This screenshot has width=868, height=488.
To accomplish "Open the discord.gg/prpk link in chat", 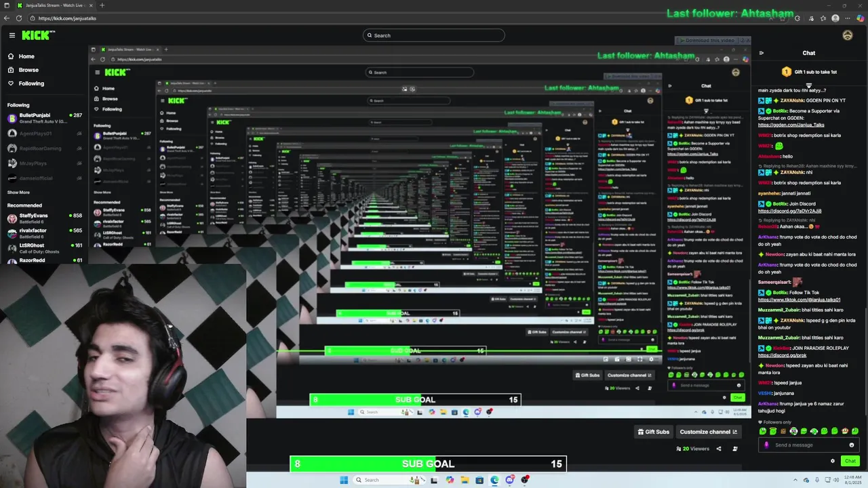I will pos(782,355).
